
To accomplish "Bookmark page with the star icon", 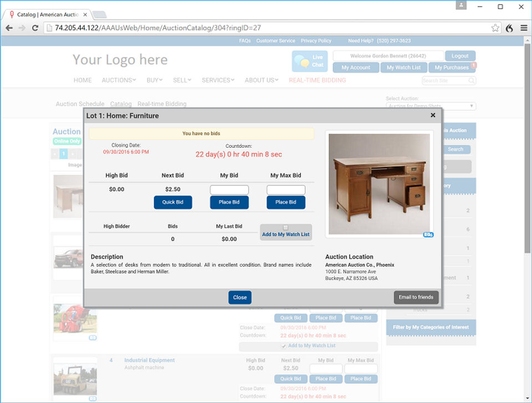I will coord(495,28).
